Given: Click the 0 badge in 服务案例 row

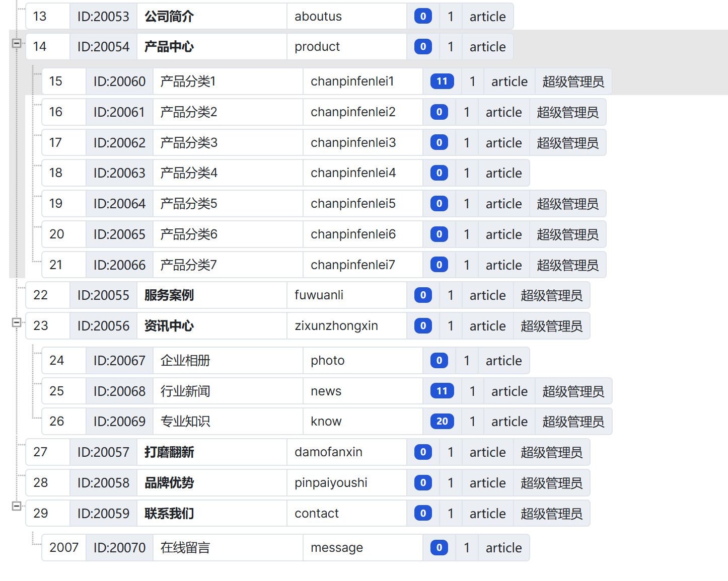Looking at the screenshot, I should (x=423, y=295).
